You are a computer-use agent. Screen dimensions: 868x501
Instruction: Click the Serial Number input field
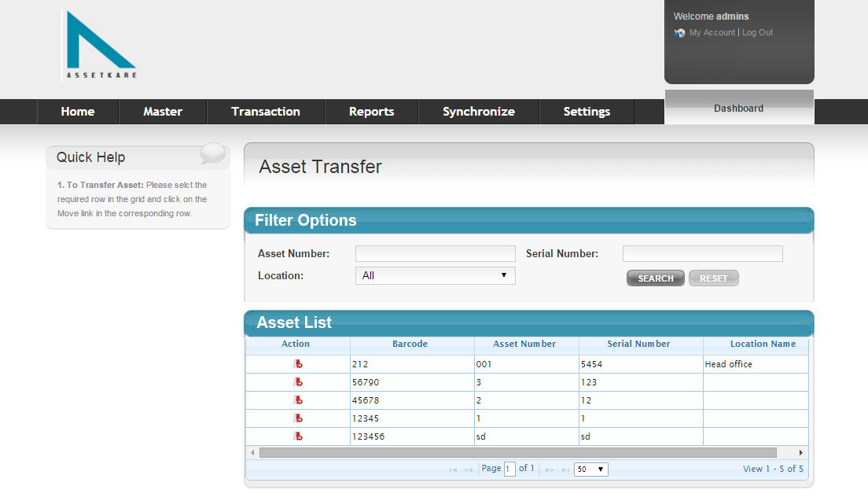click(x=702, y=254)
